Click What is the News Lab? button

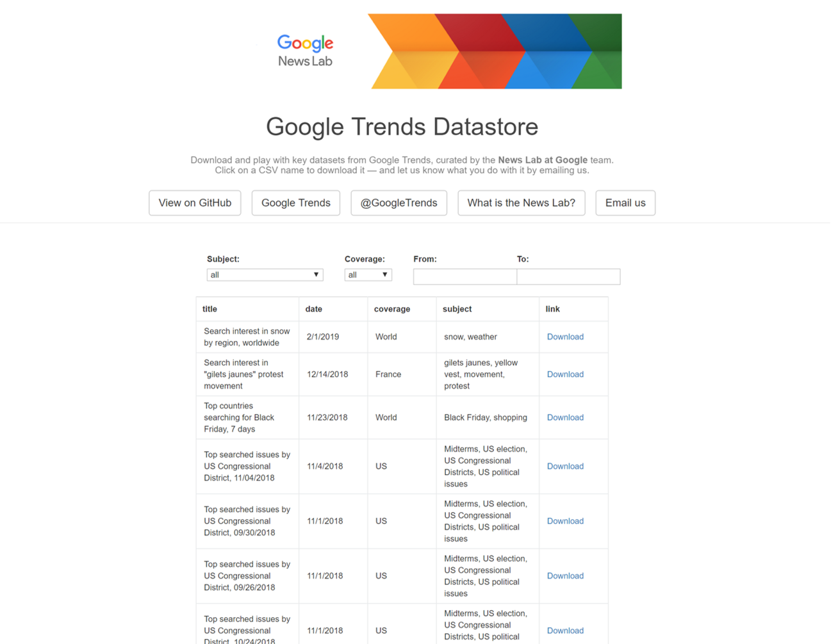pyautogui.click(x=521, y=203)
